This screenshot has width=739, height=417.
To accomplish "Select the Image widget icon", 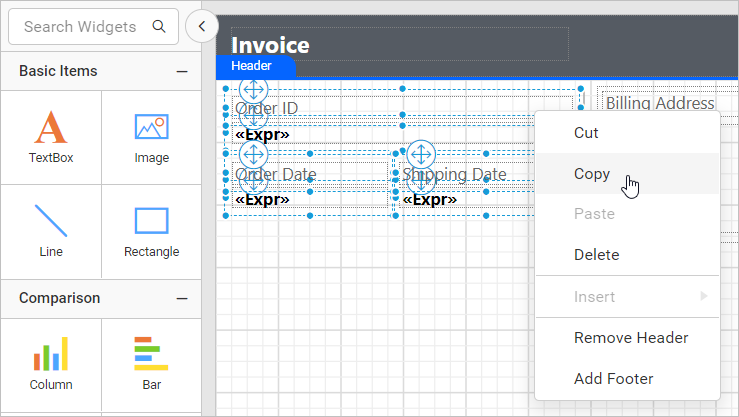I will (x=151, y=128).
